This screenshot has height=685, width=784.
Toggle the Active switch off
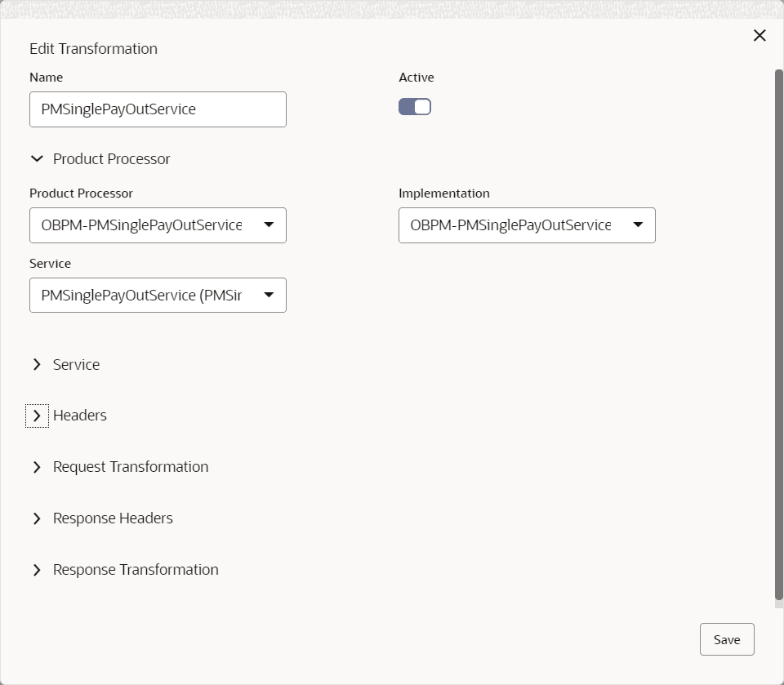pyautogui.click(x=415, y=107)
